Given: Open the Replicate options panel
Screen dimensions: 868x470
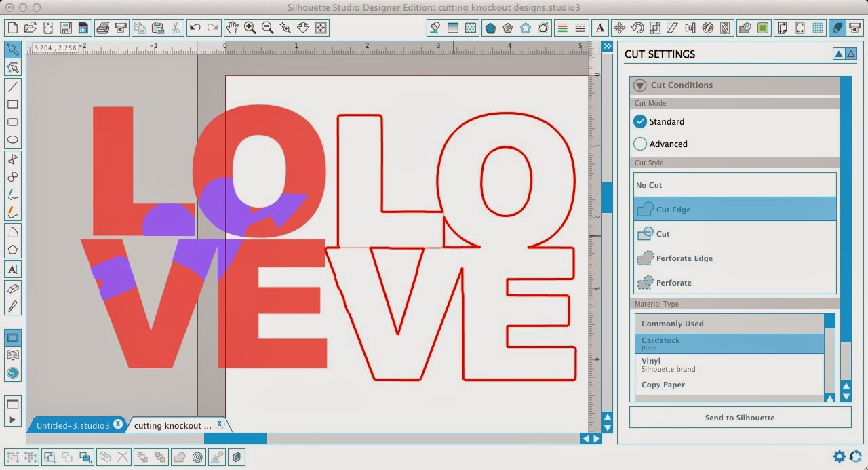Looking at the screenshot, I should click(707, 28).
